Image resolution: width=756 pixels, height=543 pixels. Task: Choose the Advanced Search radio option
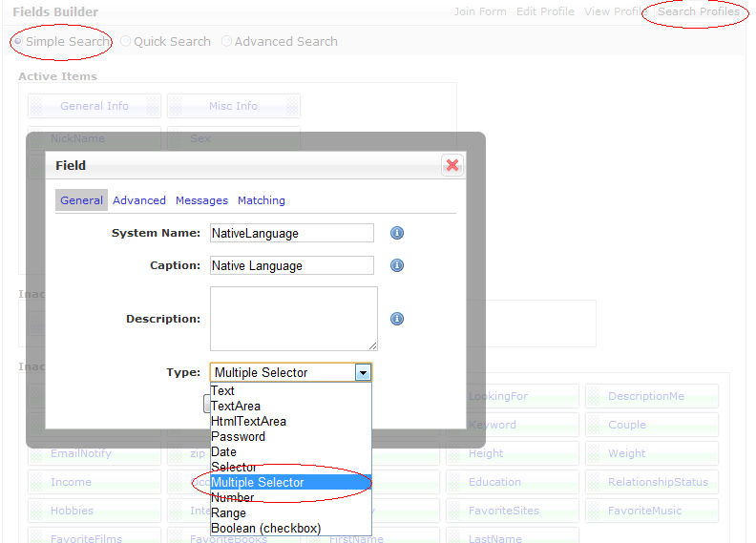coord(226,42)
